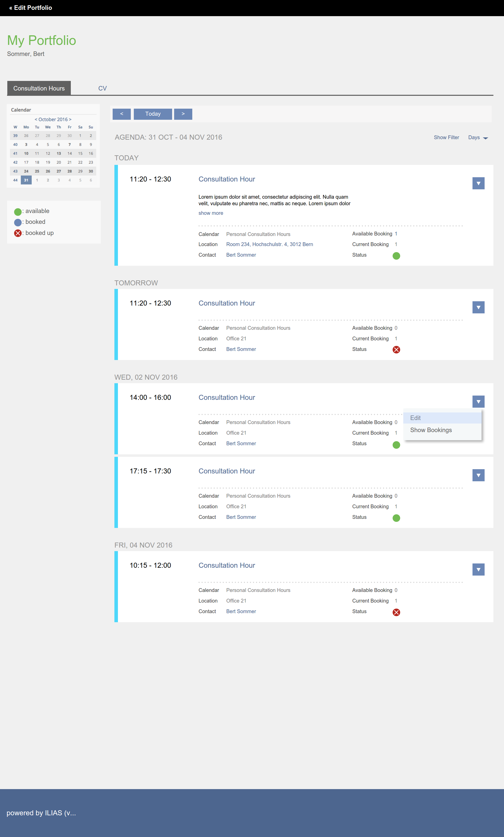This screenshot has width=504, height=837.
Task: Choose Show Bookings in the context menu
Action: (x=431, y=430)
